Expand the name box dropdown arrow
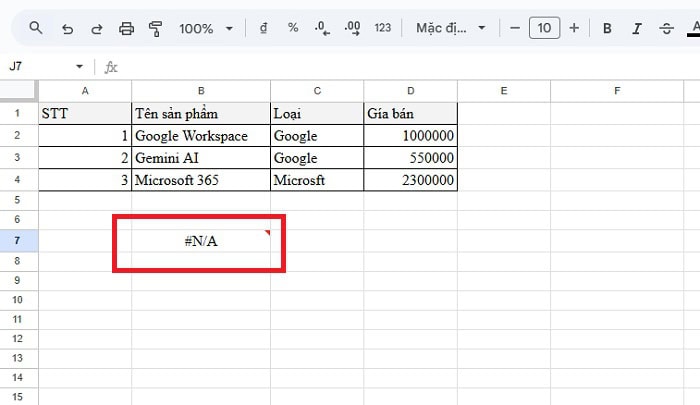Image resolution: width=700 pixels, height=405 pixels. click(80, 67)
